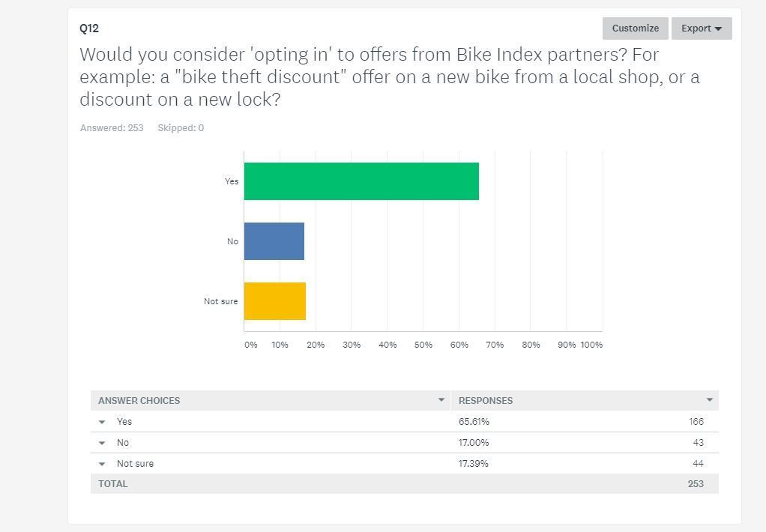The width and height of the screenshot is (766, 532).
Task: Select the 65.61% response cell
Action: point(474,422)
